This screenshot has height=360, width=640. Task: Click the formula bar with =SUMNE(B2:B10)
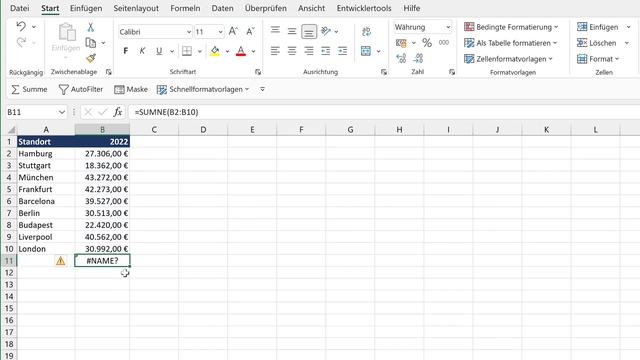[384, 112]
